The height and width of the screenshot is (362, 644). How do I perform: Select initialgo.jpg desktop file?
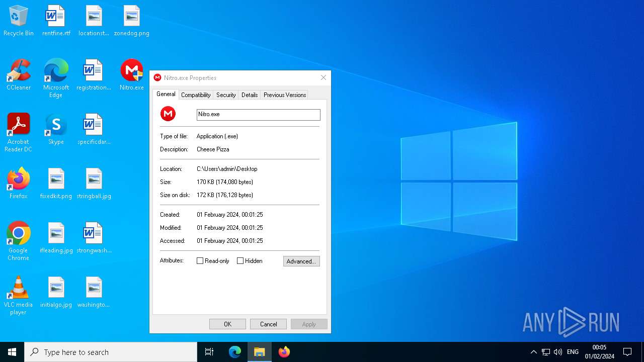[56, 292]
